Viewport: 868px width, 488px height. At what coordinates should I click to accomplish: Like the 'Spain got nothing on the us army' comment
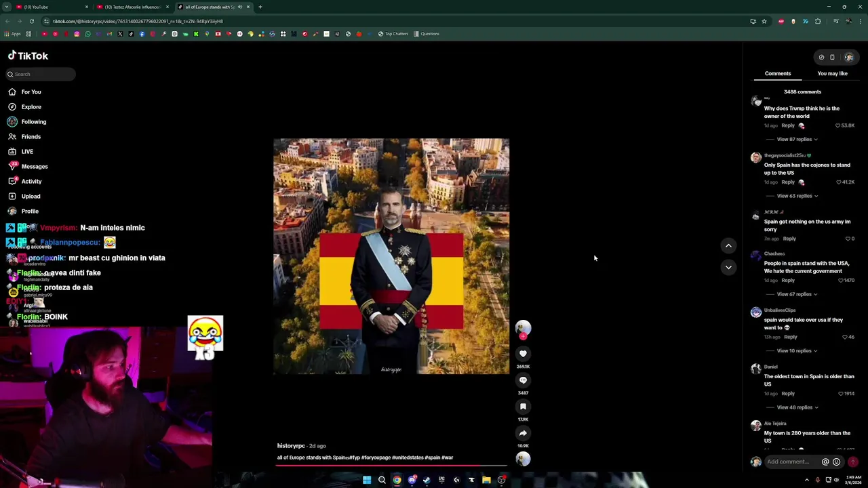pos(848,239)
